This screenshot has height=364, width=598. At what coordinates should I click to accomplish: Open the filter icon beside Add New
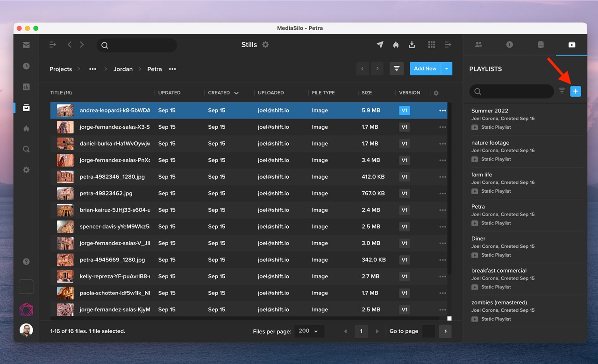pyautogui.click(x=396, y=69)
